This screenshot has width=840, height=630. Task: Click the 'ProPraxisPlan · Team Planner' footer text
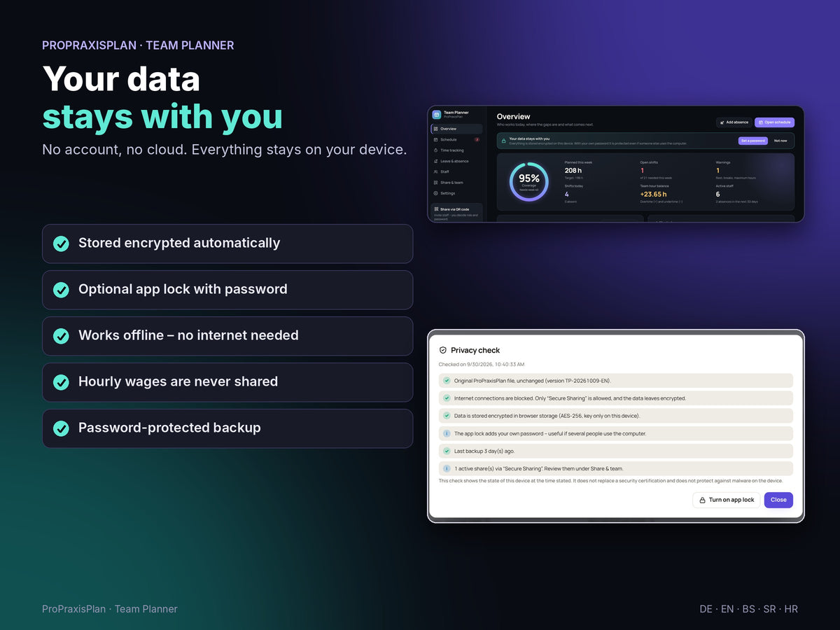pyautogui.click(x=110, y=609)
